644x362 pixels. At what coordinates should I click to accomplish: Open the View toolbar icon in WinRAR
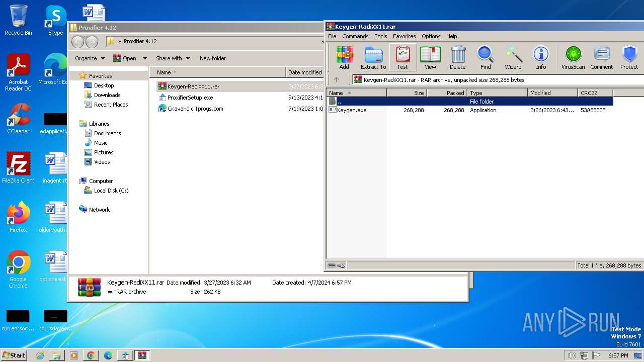[430, 57]
